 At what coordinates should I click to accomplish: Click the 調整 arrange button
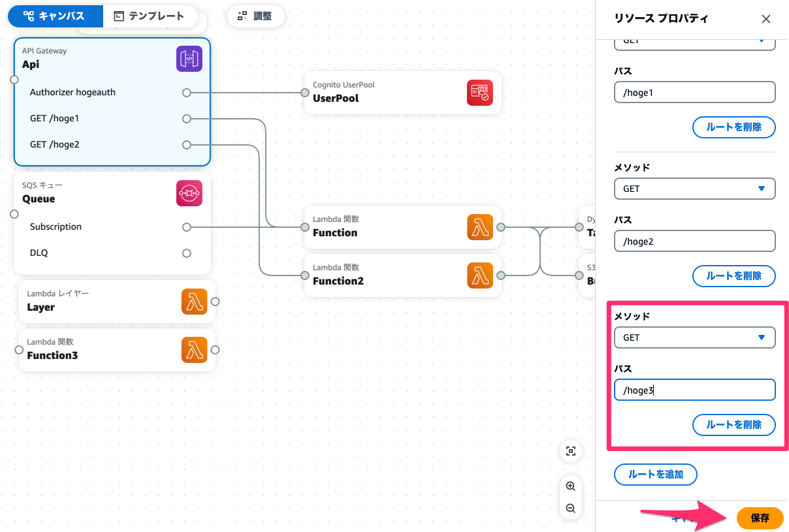[255, 16]
